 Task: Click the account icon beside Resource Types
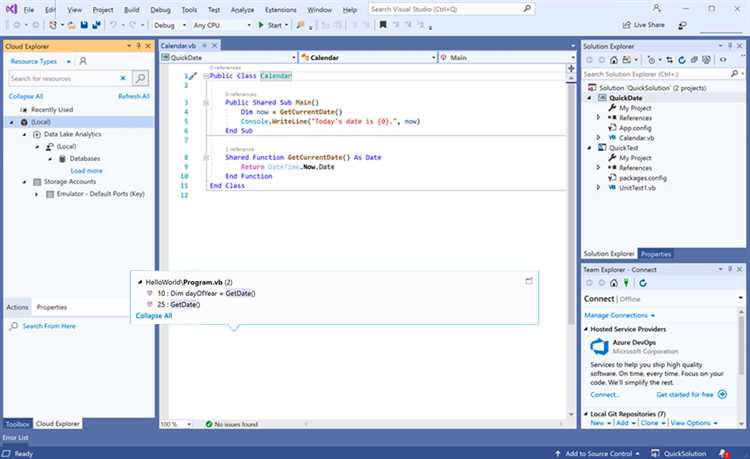[83, 61]
